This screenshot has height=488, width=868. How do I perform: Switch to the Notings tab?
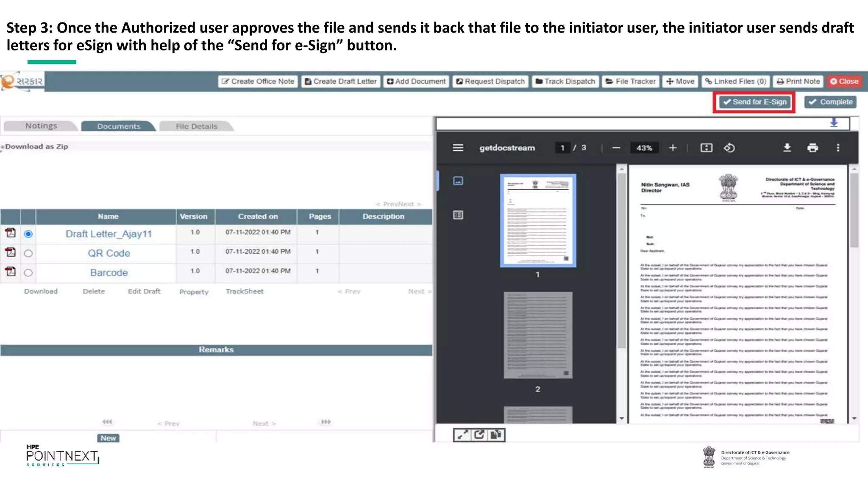41,126
